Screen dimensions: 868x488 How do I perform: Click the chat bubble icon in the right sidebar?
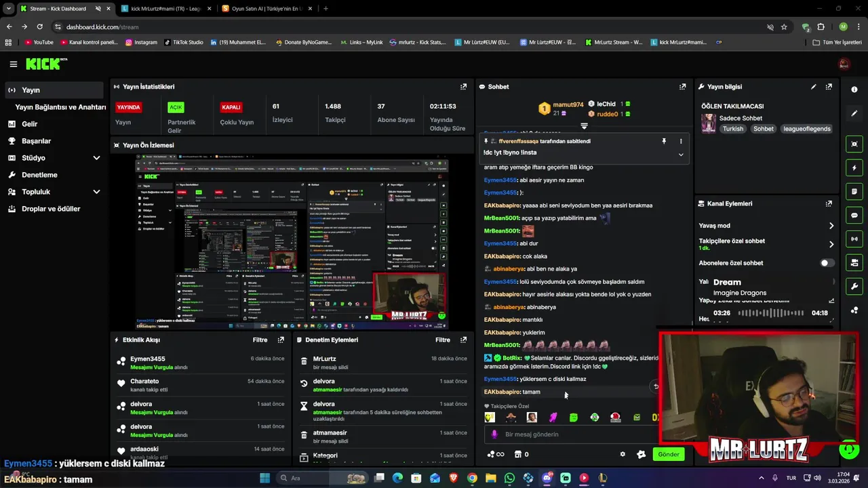tap(854, 216)
